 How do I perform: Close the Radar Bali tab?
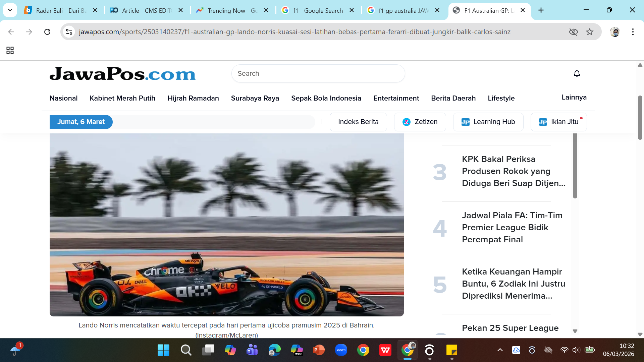95,10
